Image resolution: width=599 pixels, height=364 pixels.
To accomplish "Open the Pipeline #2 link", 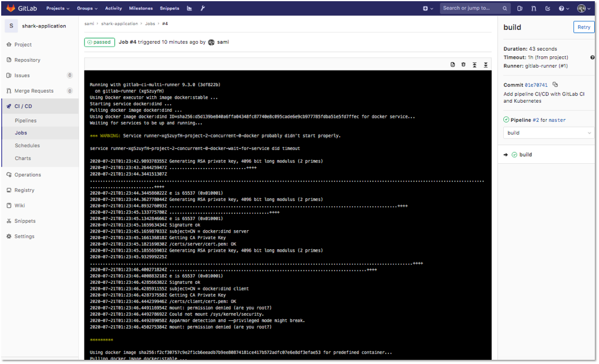I will [536, 120].
